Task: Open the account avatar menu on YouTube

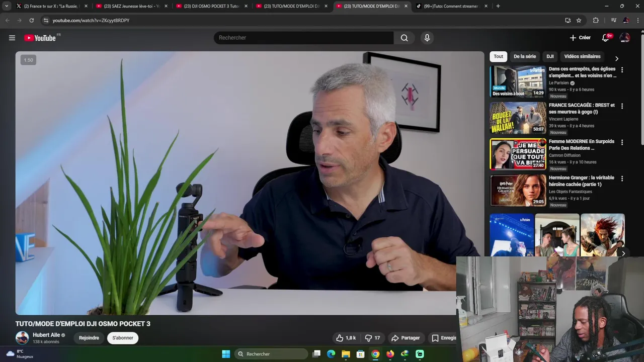Action: 625,38
